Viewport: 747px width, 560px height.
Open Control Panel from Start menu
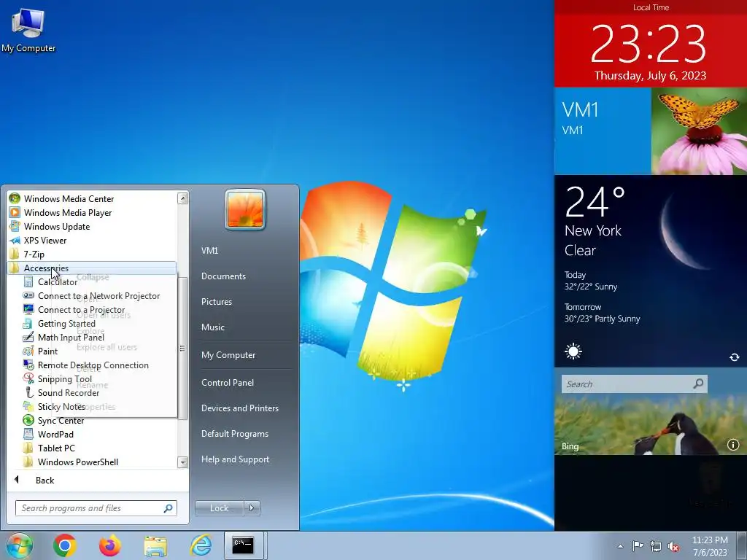pyautogui.click(x=228, y=382)
